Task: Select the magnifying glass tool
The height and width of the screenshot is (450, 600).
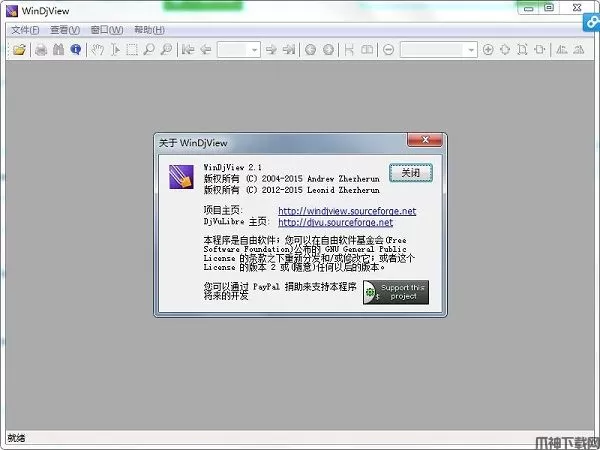Action: pos(148,50)
